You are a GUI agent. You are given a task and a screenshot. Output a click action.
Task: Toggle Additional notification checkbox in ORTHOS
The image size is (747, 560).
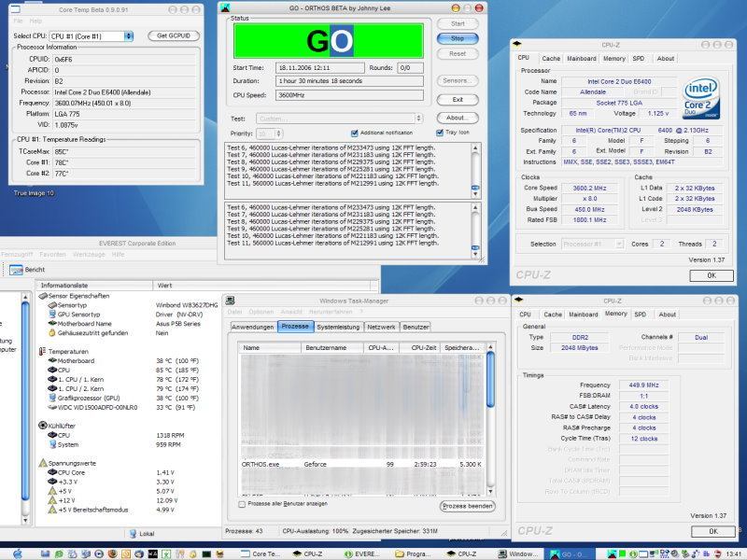(354, 133)
